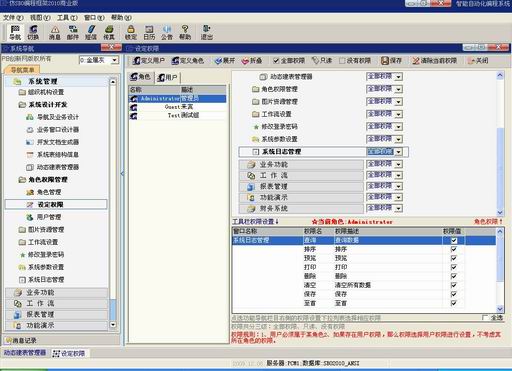Open permission dropdown for 业务功能 row

click(x=398, y=164)
